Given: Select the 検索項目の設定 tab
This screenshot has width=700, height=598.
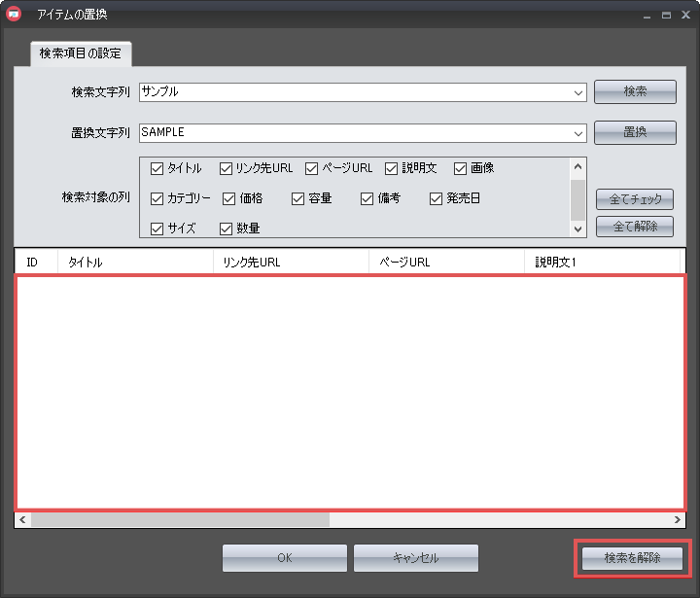Looking at the screenshot, I should tap(81, 53).
